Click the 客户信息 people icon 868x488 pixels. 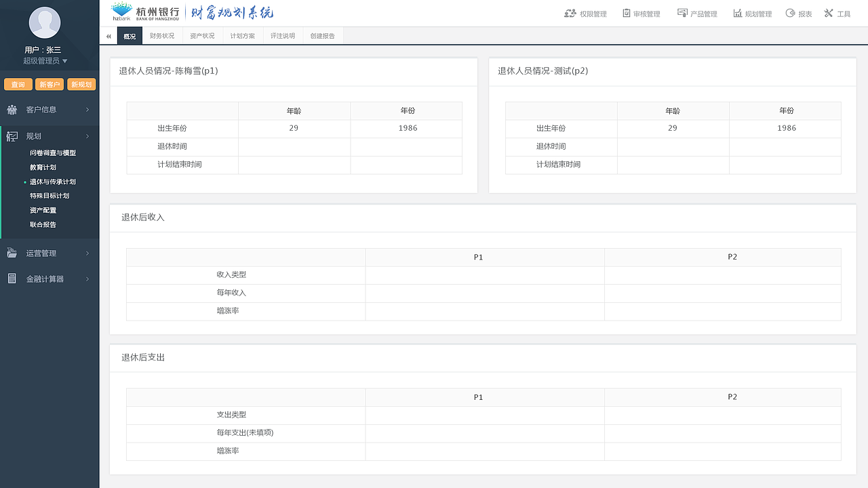click(12, 109)
